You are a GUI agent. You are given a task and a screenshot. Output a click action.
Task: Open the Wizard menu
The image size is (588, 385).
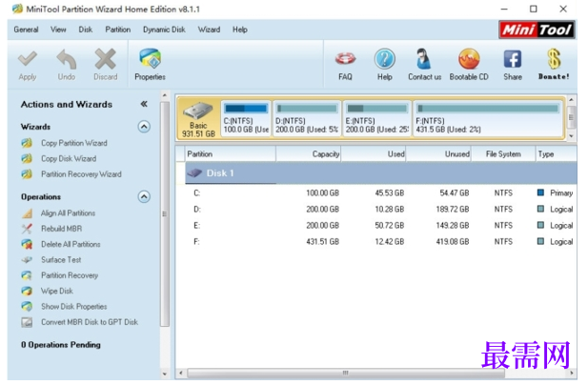coord(209,30)
